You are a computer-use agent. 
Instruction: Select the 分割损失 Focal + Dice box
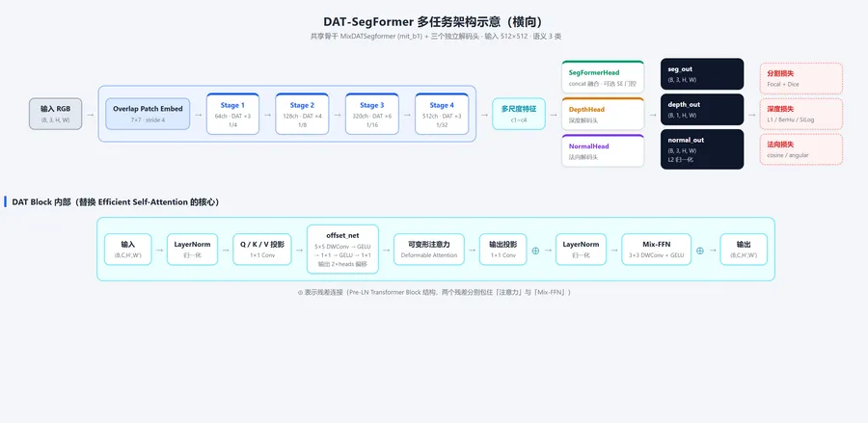(801, 78)
